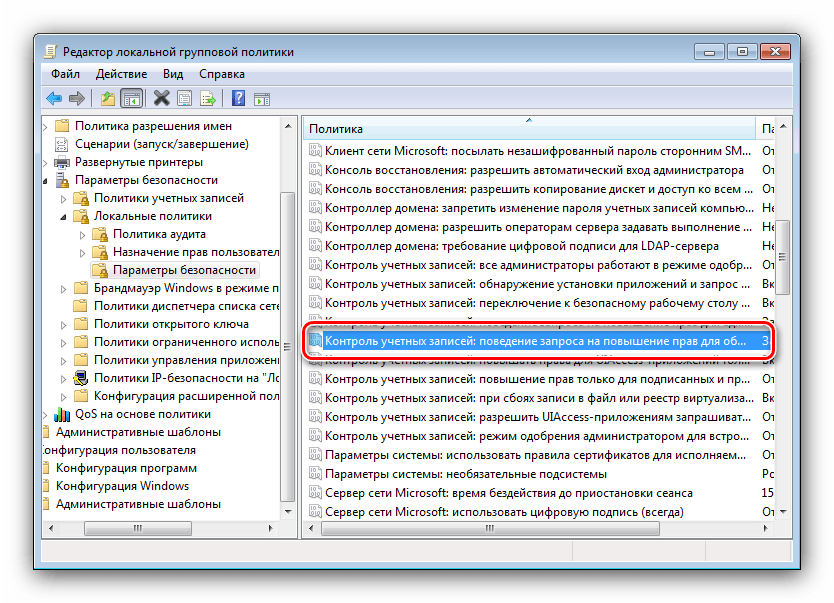This screenshot has height=603, width=834.
Task: Click the policy list vertical scrollbar
Action: tap(787, 300)
